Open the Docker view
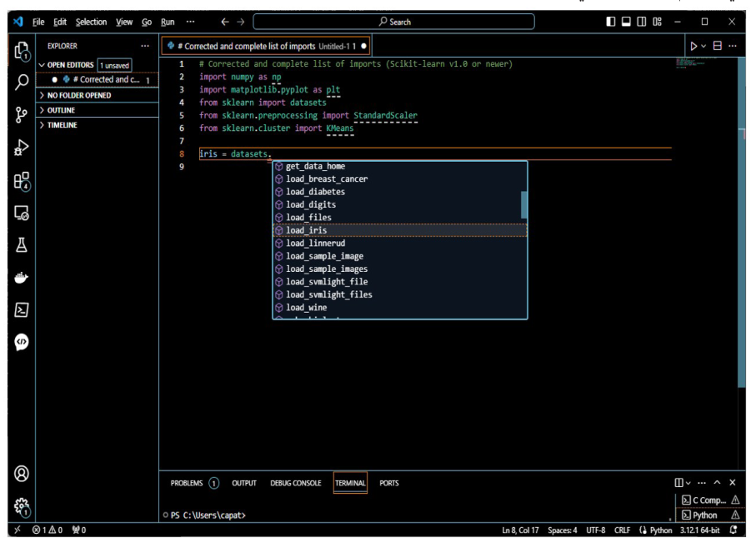This screenshot has width=756, height=543. 21,278
